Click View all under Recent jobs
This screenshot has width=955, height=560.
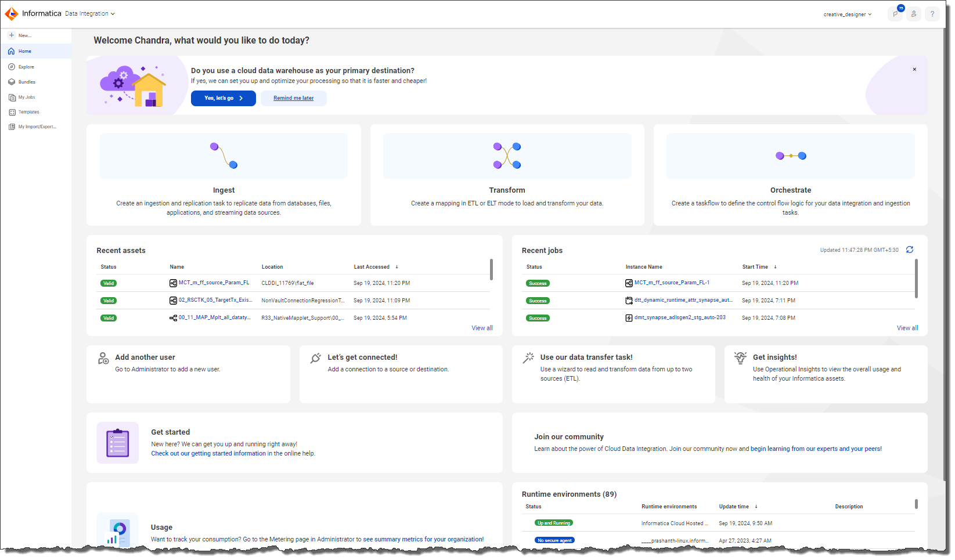(907, 328)
